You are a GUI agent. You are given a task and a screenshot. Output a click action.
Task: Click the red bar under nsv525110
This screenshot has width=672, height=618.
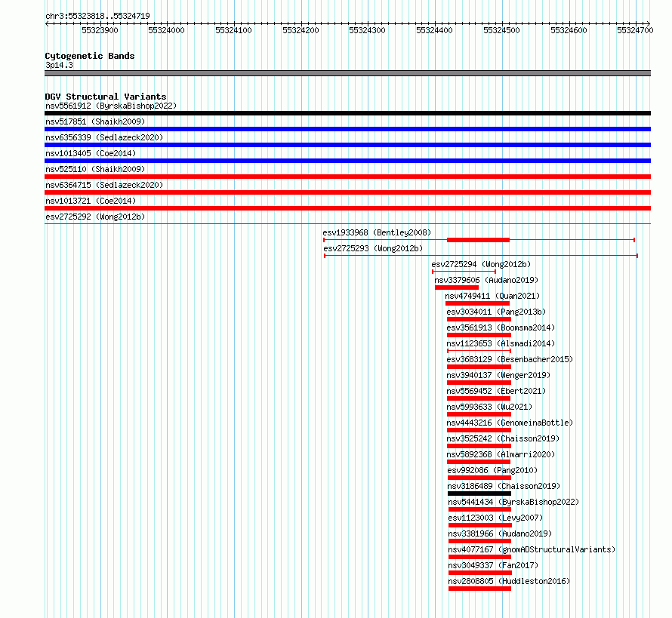pyautogui.click(x=347, y=177)
